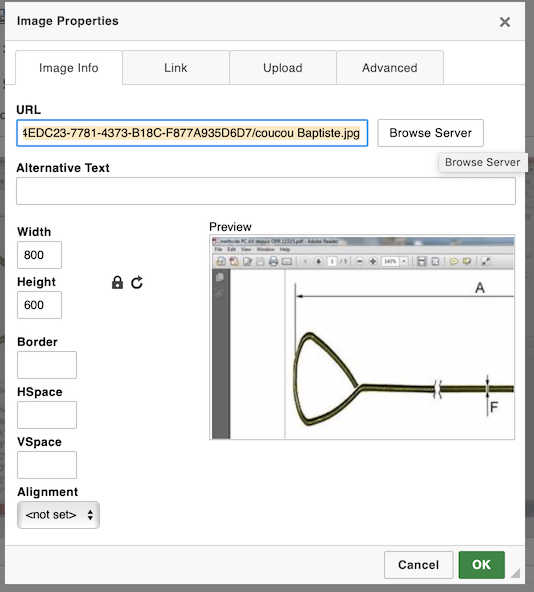534x592 pixels.
Task: Click the Width field showing 800
Action: (39, 255)
